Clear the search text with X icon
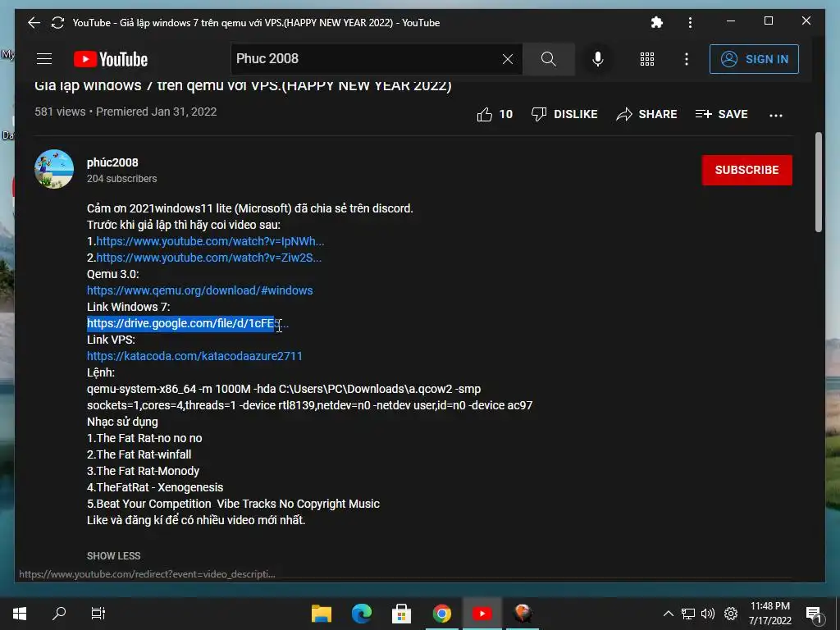 [x=508, y=59]
